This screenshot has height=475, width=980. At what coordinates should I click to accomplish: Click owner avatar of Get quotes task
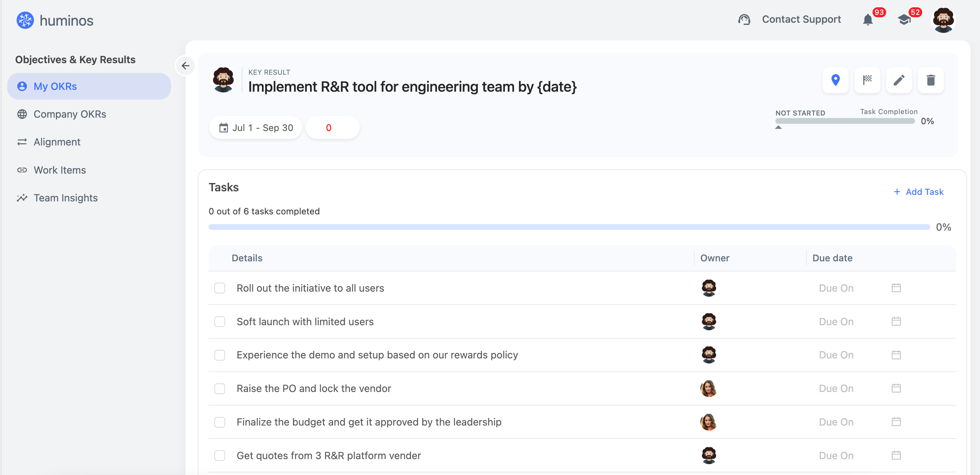[x=709, y=455]
